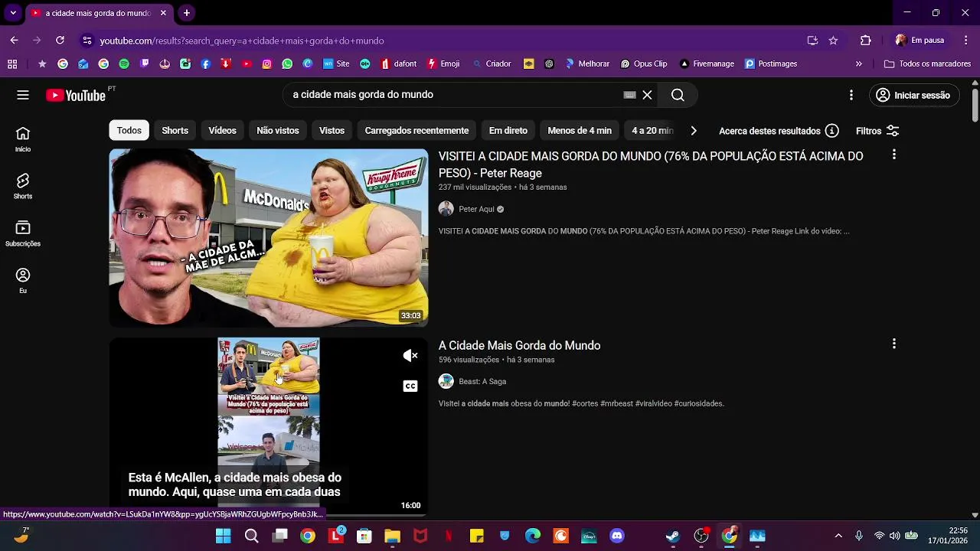The height and width of the screenshot is (551, 980).
Task: Reload the page
Action: (60, 41)
